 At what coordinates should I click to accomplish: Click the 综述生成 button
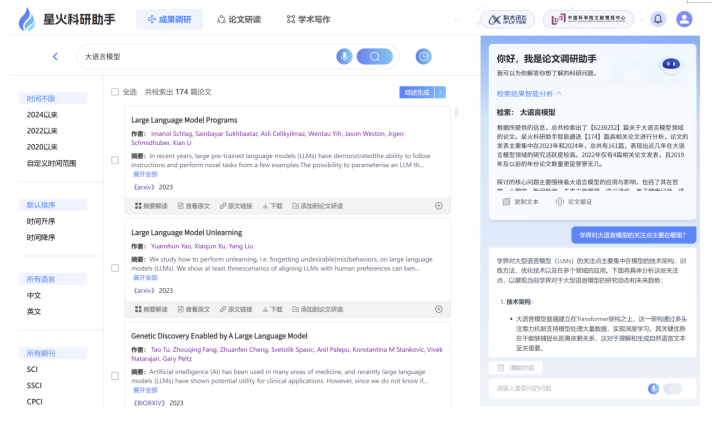point(417,92)
